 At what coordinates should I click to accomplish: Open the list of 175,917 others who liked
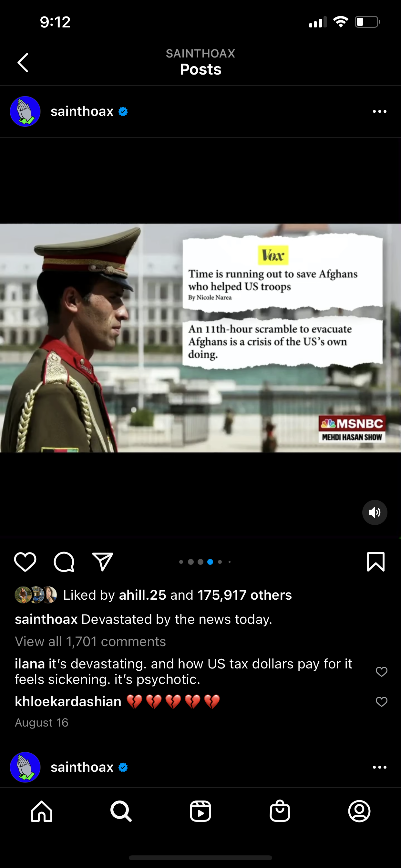click(245, 595)
